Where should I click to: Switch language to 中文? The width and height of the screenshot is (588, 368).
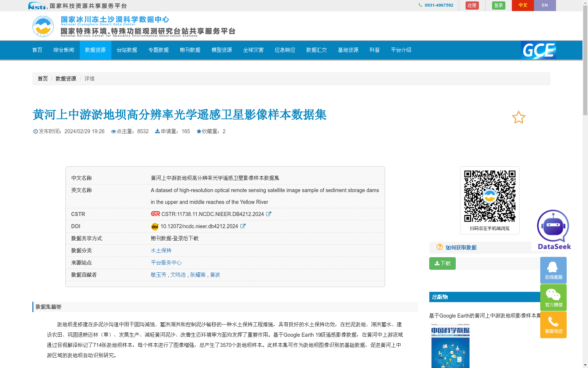pyautogui.click(x=523, y=6)
